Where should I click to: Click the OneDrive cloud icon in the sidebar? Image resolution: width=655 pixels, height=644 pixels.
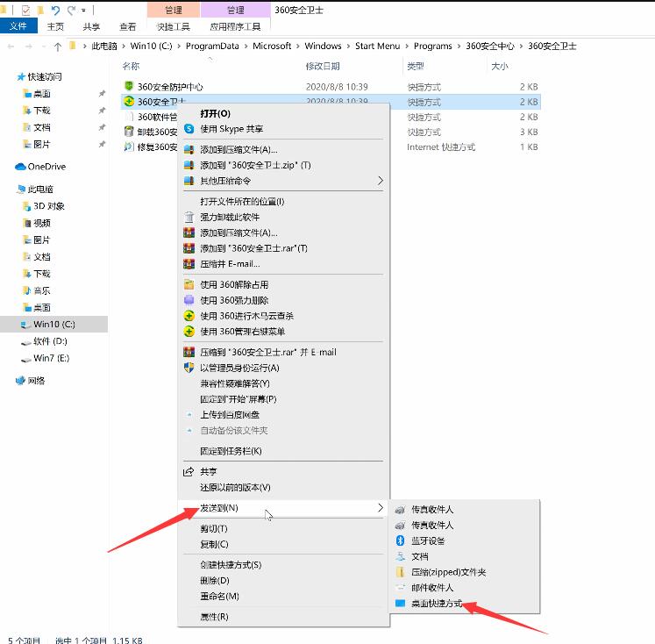tap(20, 167)
